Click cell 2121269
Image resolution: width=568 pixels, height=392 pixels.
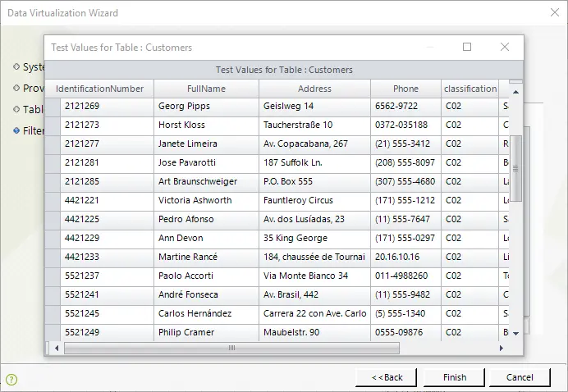click(x=107, y=107)
